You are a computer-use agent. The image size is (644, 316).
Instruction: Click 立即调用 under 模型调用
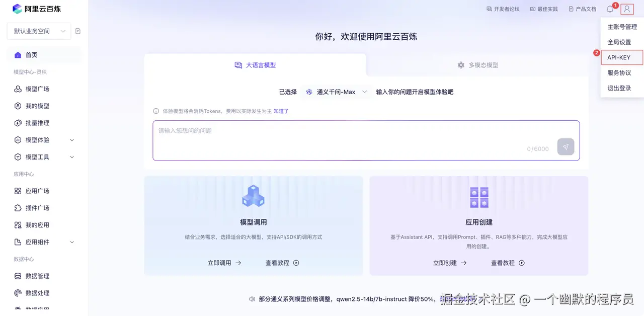224,263
